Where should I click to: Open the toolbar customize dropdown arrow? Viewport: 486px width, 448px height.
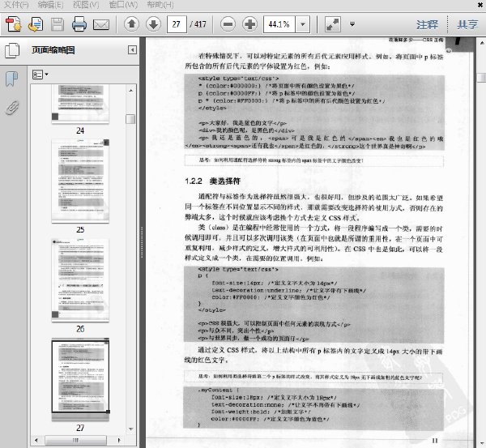352,23
